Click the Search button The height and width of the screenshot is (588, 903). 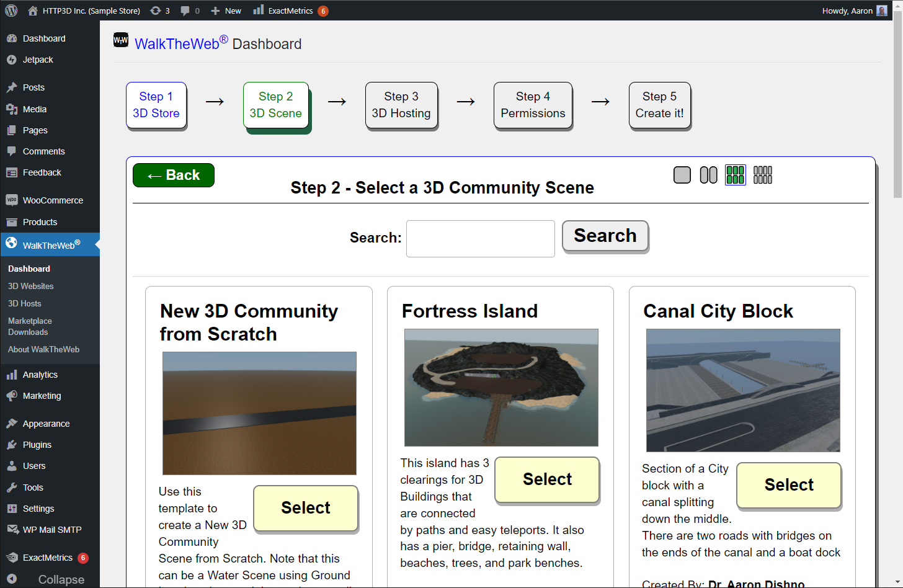click(x=605, y=236)
